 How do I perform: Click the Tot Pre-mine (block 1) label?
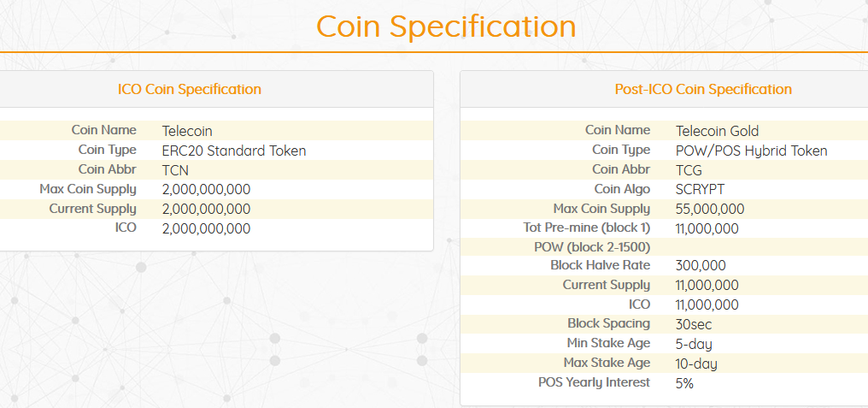click(586, 228)
